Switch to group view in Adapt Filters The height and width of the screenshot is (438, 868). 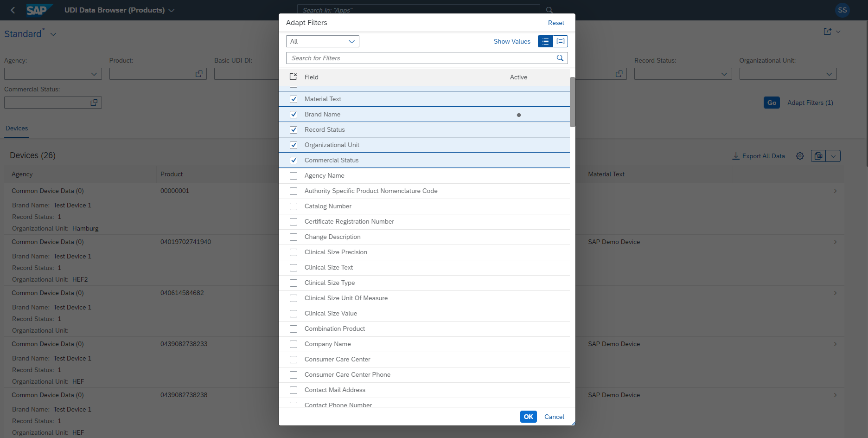tap(561, 41)
